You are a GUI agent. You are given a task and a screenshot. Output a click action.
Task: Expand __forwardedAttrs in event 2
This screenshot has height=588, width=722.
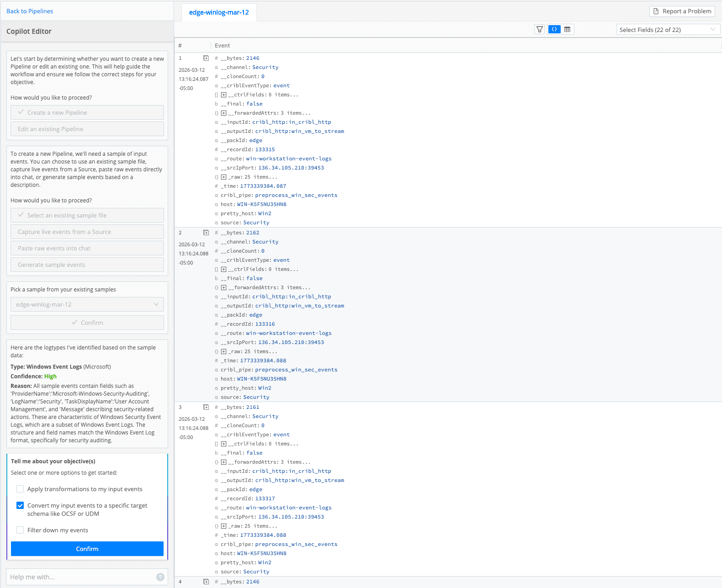tap(224, 287)
